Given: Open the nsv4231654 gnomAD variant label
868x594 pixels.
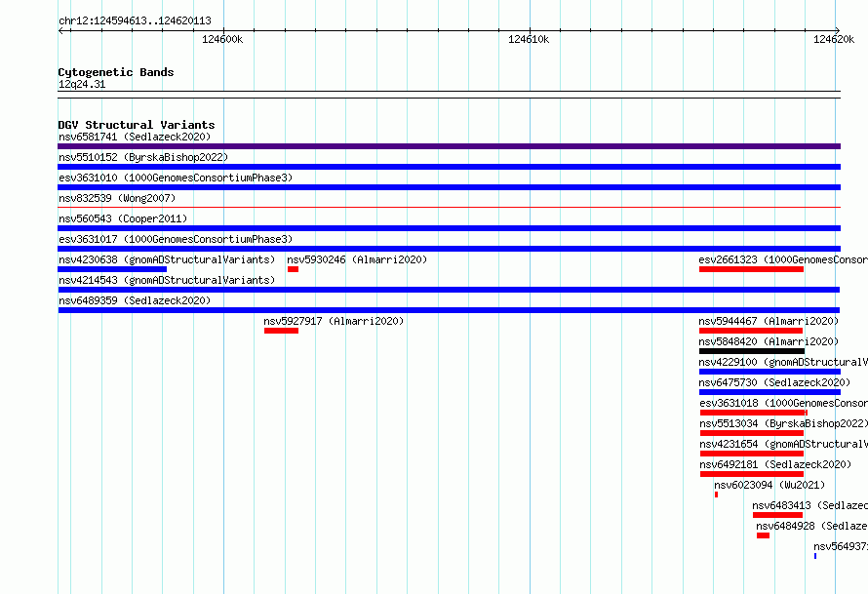Looking at the screenshot, I should pos(783,444).
